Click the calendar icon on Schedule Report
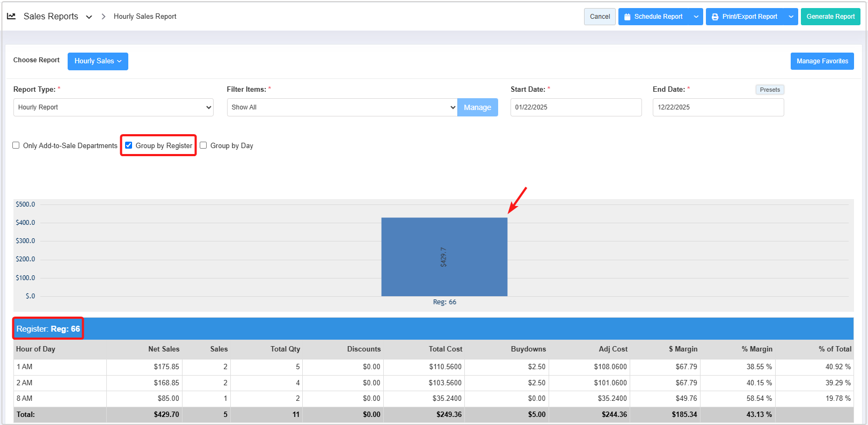 click(x=627, y=17)
